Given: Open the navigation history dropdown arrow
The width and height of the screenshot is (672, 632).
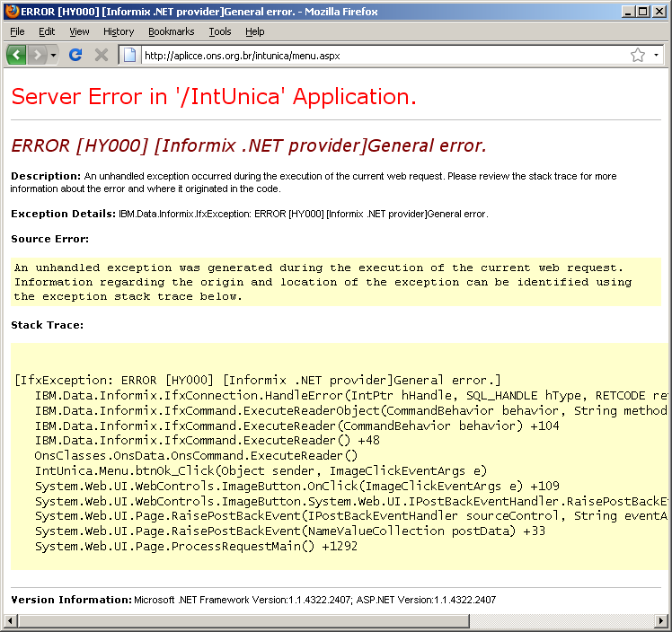Looking at the screenshot, I should 53,56.
